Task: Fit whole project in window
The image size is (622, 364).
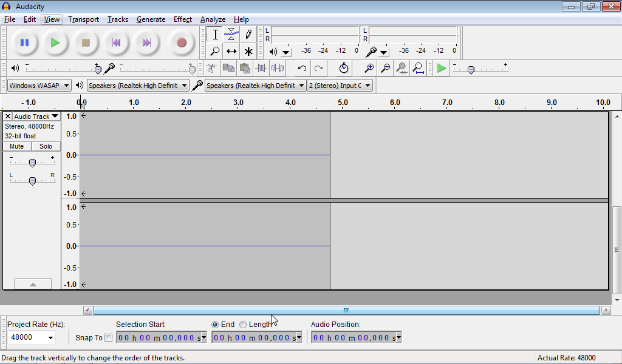Action: [x=418, y=68]
